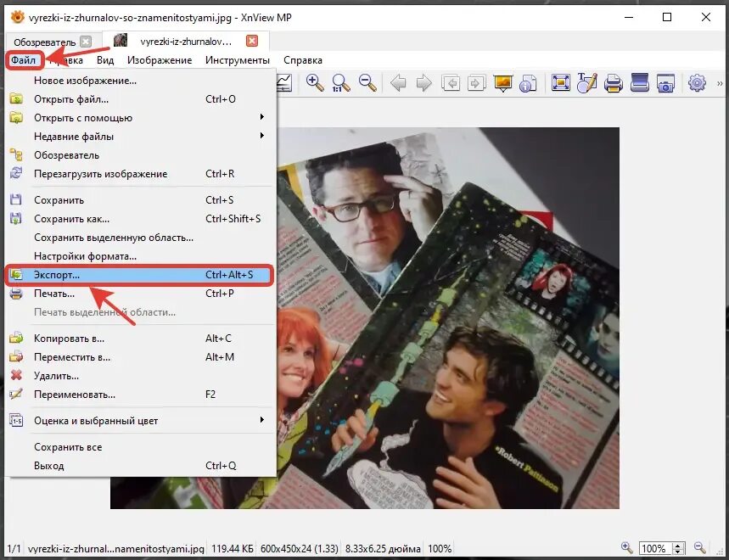The width and height of the screenshot is (729, 560).
Task: Click the zoom out magnifier toolbar icon
Action: pyautogui.click(x=367, y=83)
